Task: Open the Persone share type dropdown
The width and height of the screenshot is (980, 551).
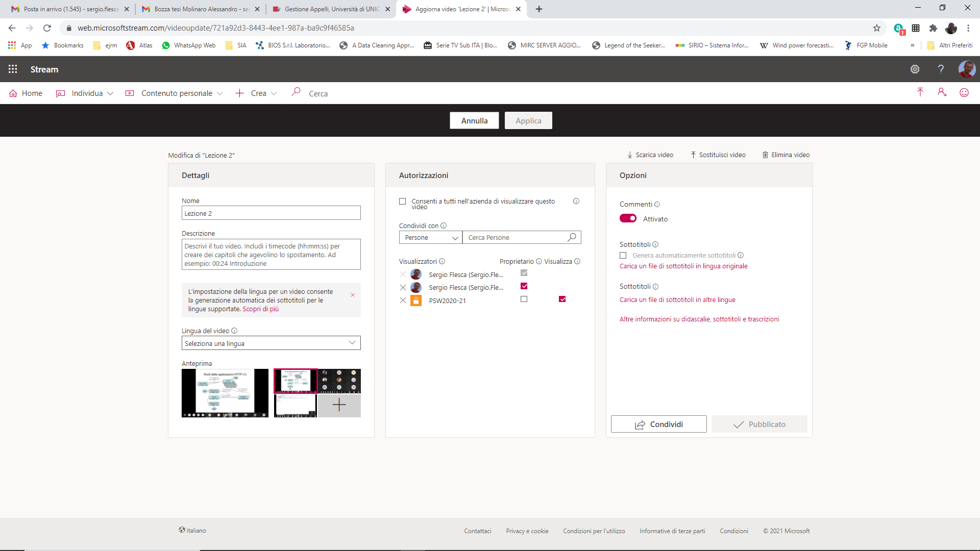Action: coord(430,237)
